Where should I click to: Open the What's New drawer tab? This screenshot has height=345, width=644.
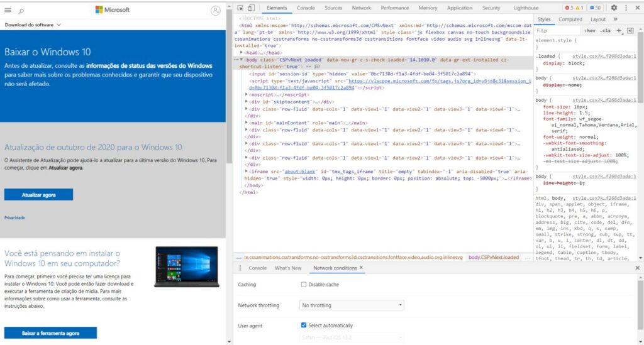click(288, 268)
